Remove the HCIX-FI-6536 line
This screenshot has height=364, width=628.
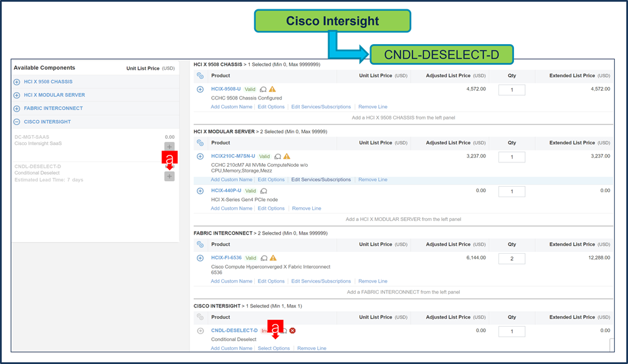click(x=373, y=281)
